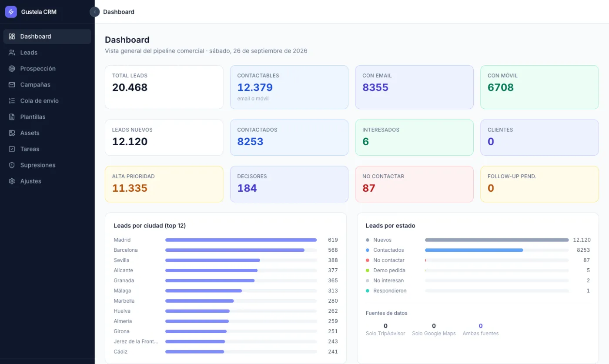Click the Leads people icon in sidebar
Screen dimensions: 609x364
(x=12, y=53)
